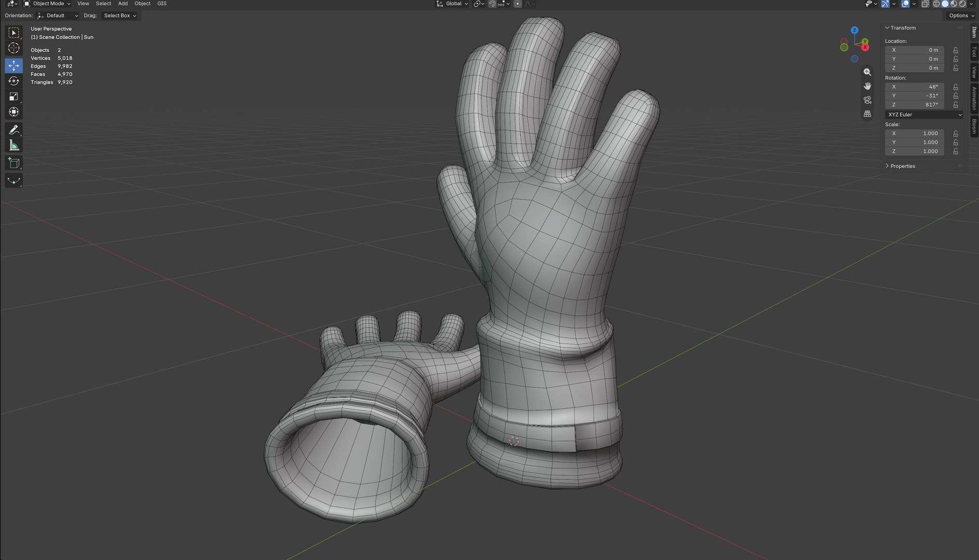Toggle viewport overlays button
Viewport: 979px width, 560px height.
tap(905, 4)
